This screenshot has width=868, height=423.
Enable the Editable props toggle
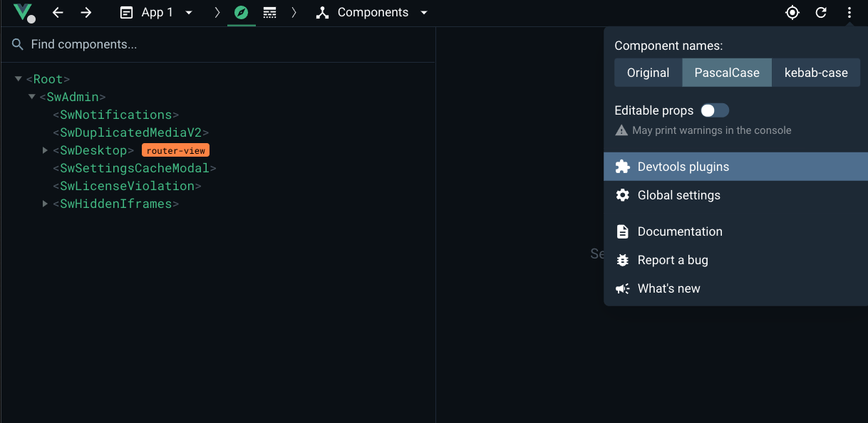click(713, 110)
